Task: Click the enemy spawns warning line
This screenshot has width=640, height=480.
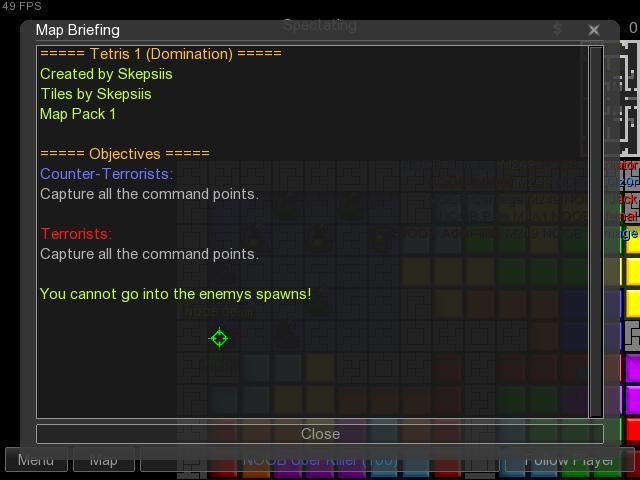Action: point(176,294)
